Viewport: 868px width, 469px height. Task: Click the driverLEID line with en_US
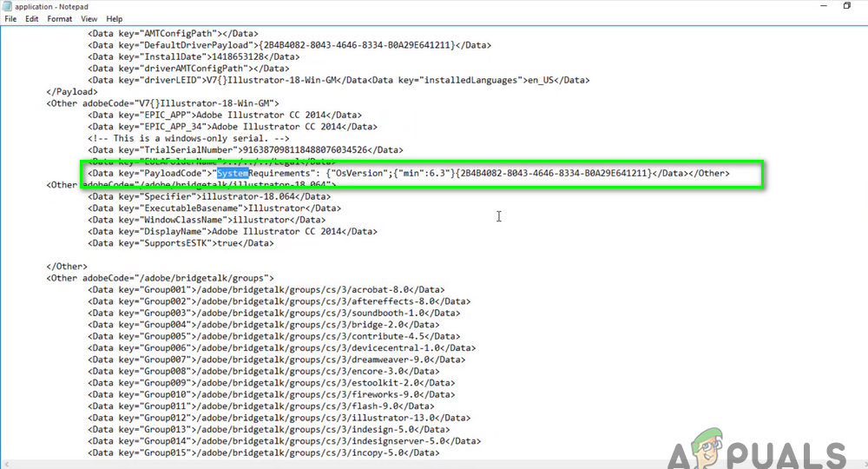click(339, 80)
